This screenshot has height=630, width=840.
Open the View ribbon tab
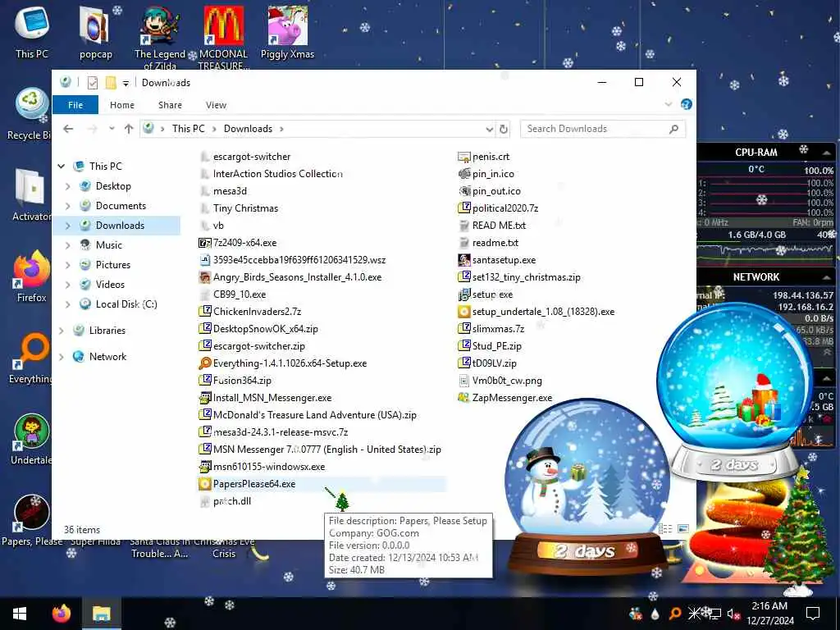pyautogui.click(x=216, y=105)
